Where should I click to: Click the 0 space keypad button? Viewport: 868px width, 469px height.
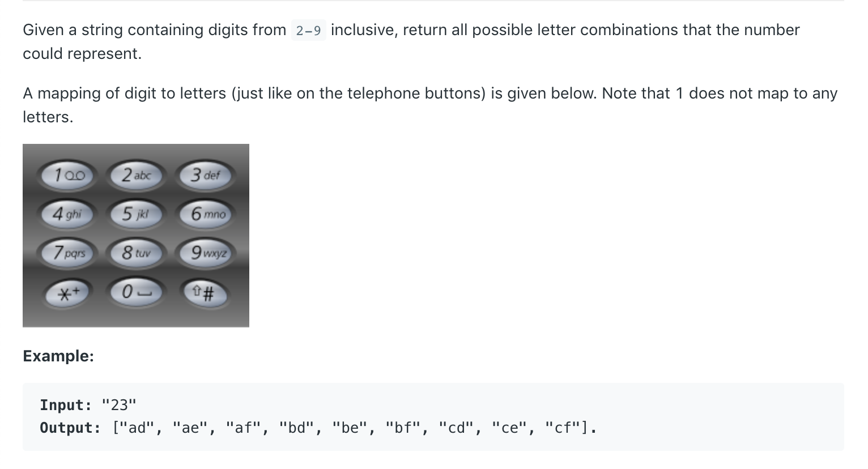coord(136,293)
